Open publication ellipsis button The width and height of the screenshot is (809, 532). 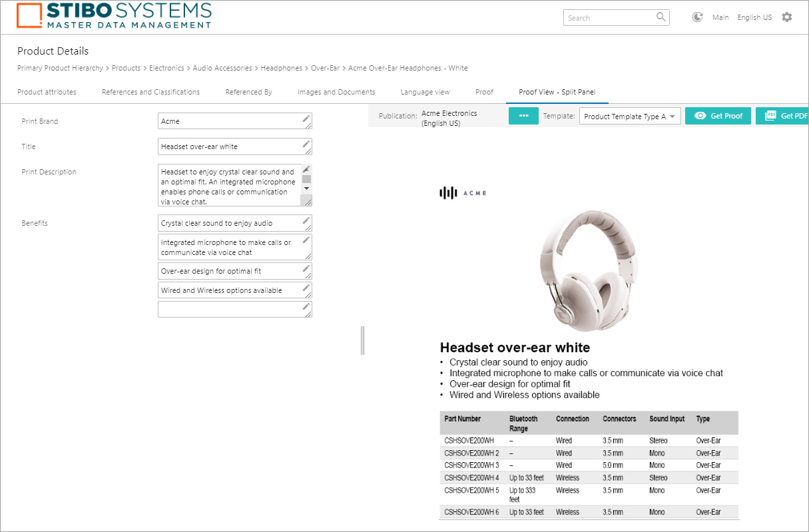click(523, 116)
